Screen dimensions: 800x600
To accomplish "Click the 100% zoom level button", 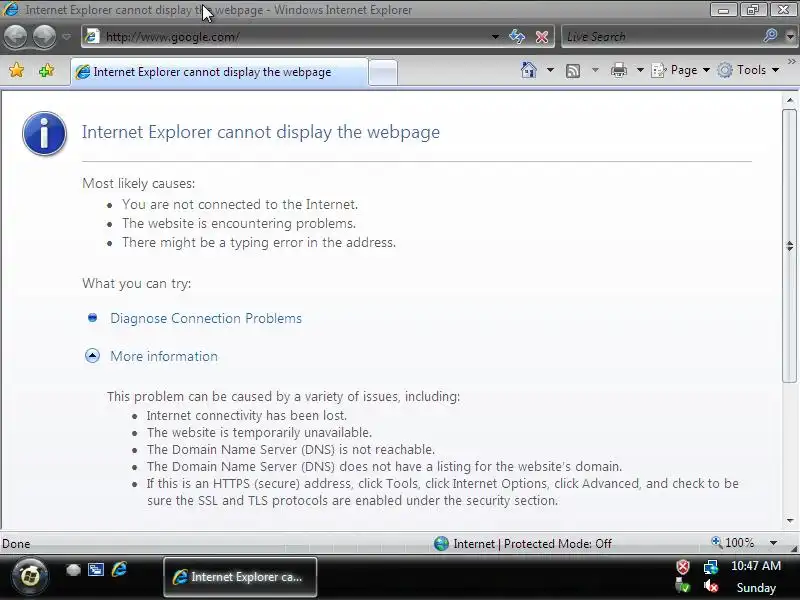I will point(733,543).
